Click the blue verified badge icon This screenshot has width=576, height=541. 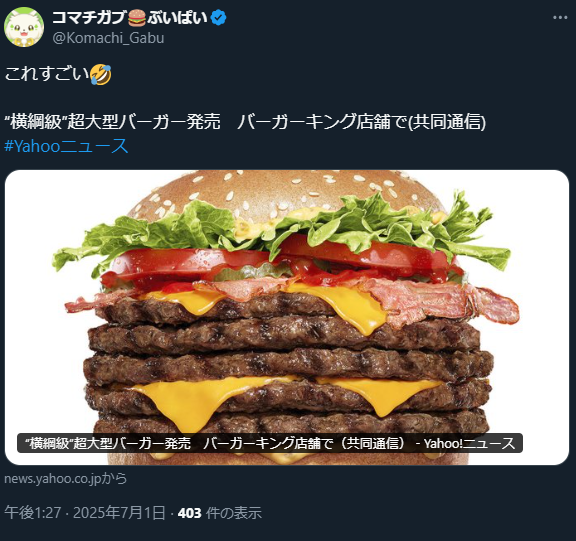(x=219, y=18)
